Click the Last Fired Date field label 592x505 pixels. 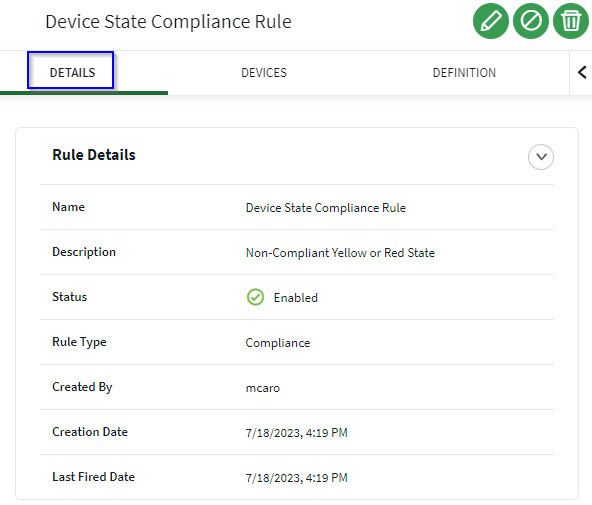coord(93,477)
